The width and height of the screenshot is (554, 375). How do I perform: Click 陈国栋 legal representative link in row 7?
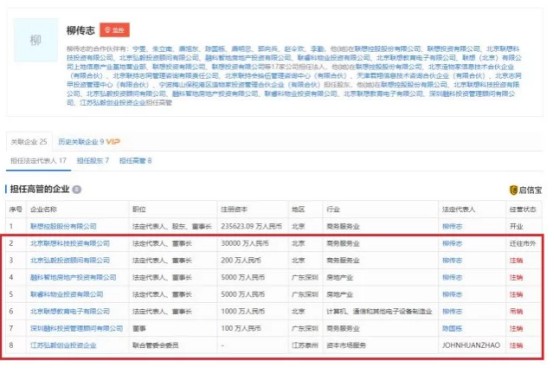(x=452, y=328)
